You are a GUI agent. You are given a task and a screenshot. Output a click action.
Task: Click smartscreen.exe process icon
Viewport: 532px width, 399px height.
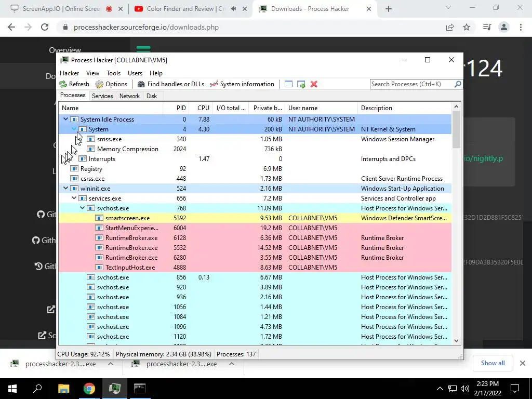[x=99, y=218]
